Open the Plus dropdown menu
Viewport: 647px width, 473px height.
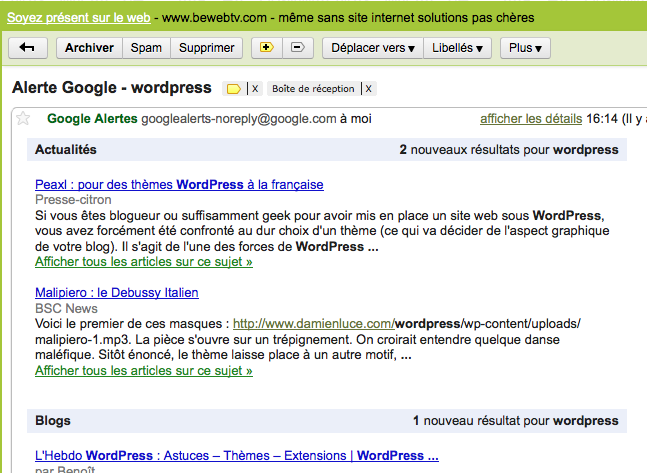tap(525, 48)
